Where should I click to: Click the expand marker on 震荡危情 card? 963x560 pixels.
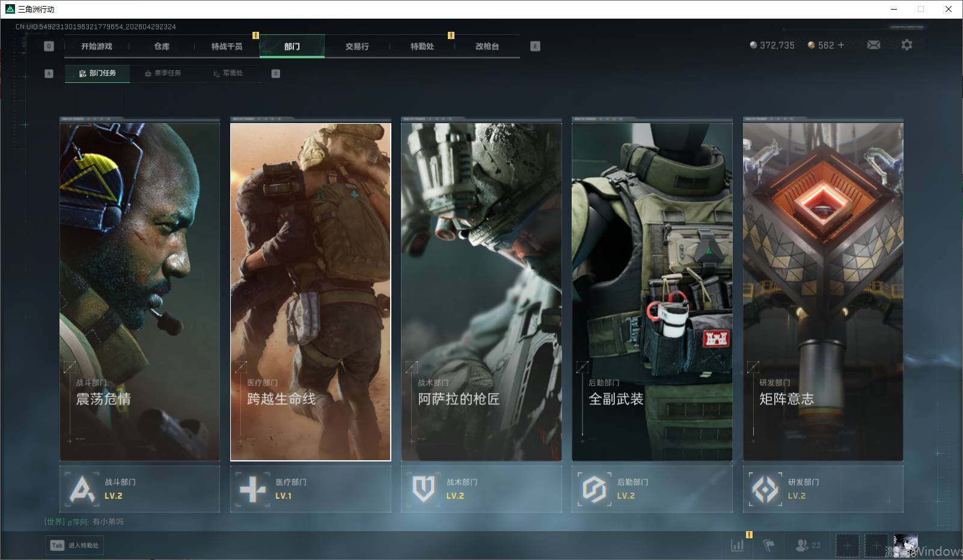tap(70, 367)
